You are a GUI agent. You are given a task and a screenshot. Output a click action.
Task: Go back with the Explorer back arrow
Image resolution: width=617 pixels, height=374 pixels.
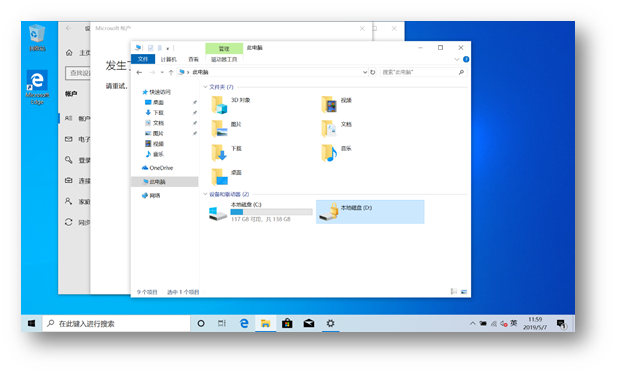139,72
